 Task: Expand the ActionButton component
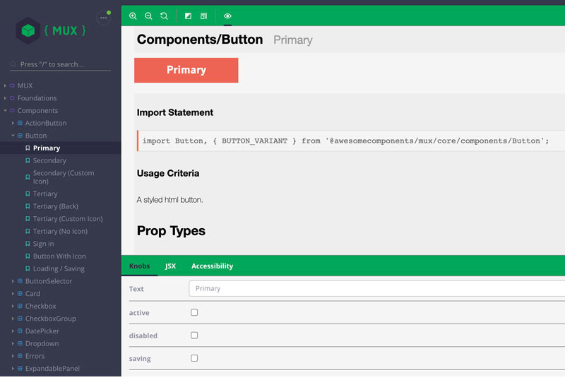[x=46, y=123]
